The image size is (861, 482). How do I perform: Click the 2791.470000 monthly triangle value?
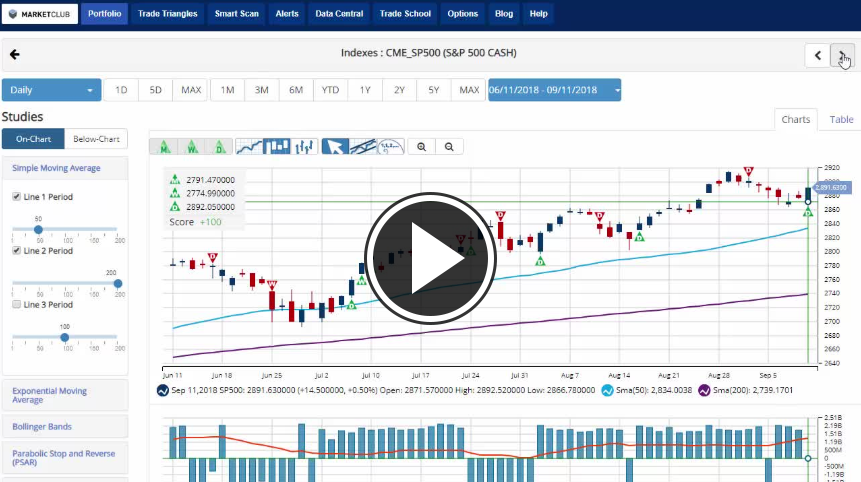click(x=210, y=180)
